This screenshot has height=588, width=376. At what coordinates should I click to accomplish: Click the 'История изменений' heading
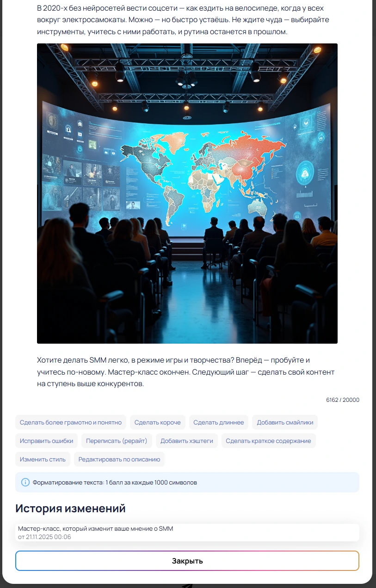click(x=70, y=509)
